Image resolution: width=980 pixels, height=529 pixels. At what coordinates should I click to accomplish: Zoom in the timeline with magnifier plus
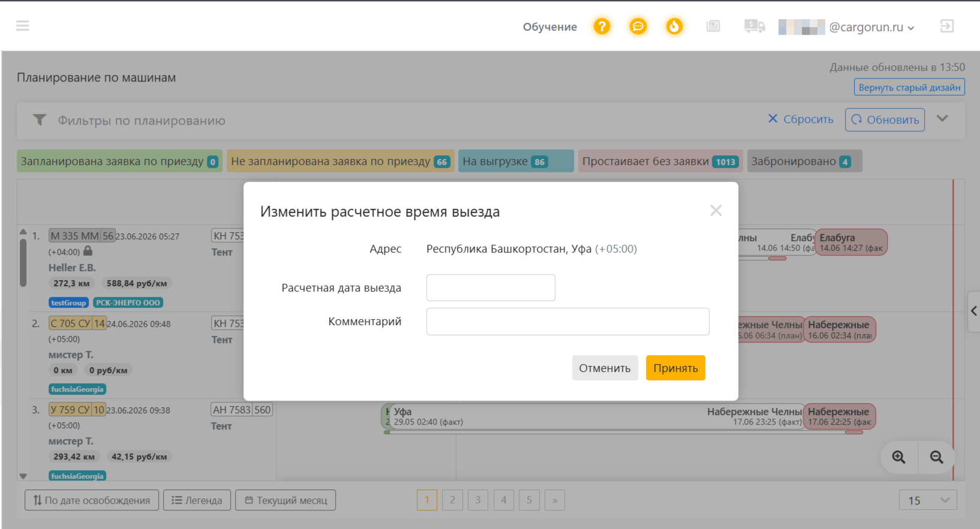pyautogui.click(x=898, y=457)
